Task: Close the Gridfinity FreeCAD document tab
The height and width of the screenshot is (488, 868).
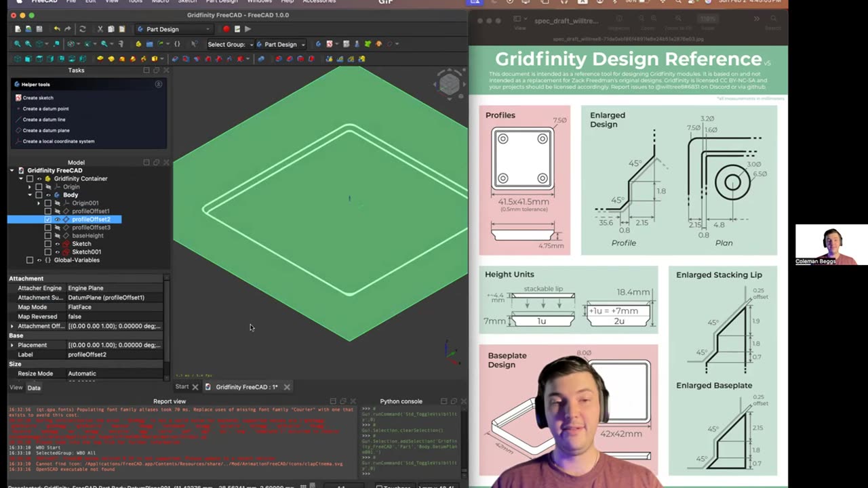Action: click(287, 387)
